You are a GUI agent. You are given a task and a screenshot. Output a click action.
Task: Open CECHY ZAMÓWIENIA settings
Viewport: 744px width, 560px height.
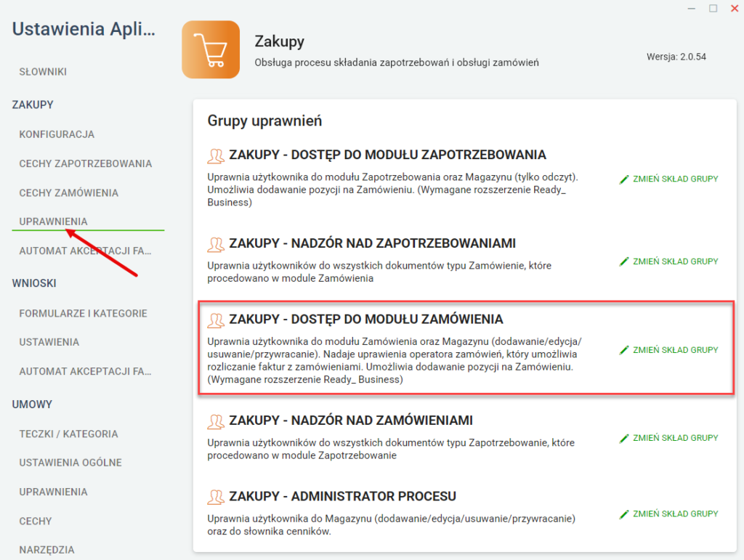pyautogui.click(x=68, y=193)
